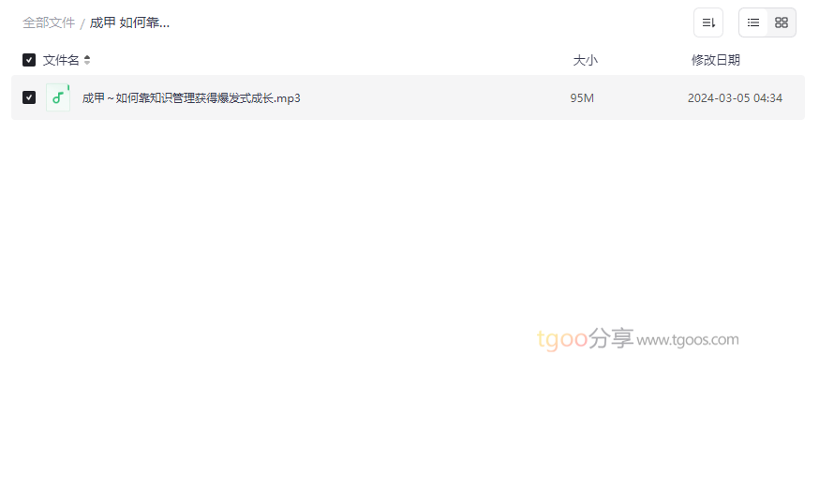
Task: Click the 2024-03-05 04:34 date cell
Action: coord(735,98)
